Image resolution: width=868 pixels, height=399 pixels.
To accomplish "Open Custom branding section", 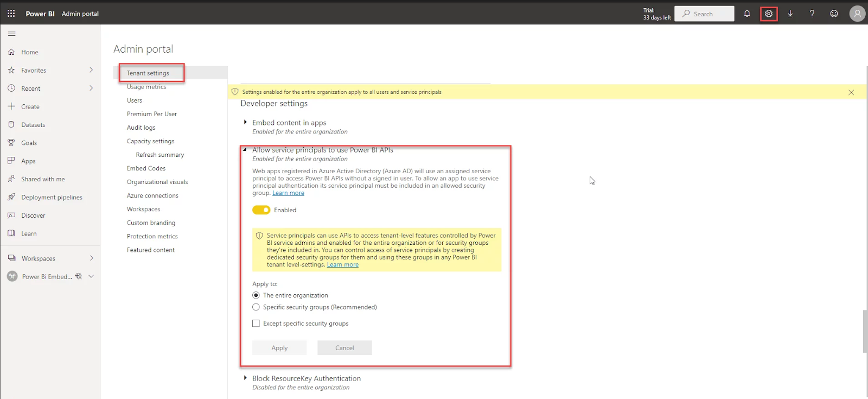I will [151, 223].
